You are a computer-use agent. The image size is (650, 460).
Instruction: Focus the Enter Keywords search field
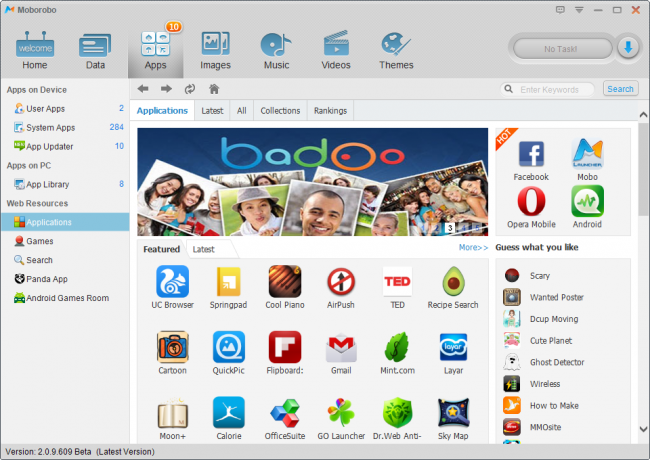[x=547, y=90]
